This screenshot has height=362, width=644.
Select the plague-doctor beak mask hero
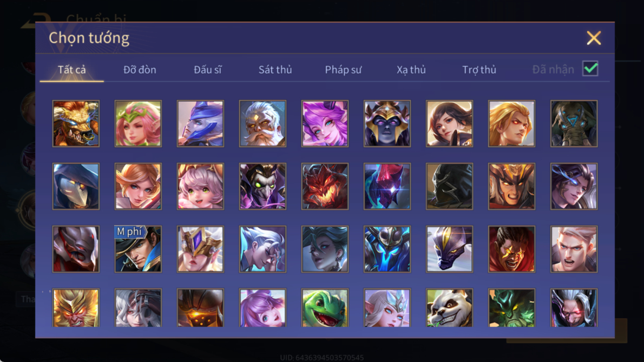click(x=76, y=186)
